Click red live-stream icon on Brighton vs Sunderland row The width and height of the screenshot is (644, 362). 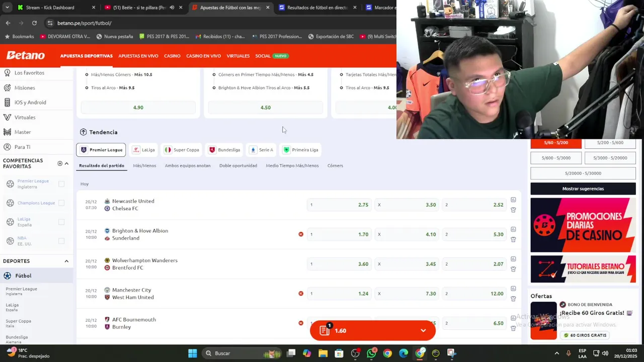coord(301,234)
